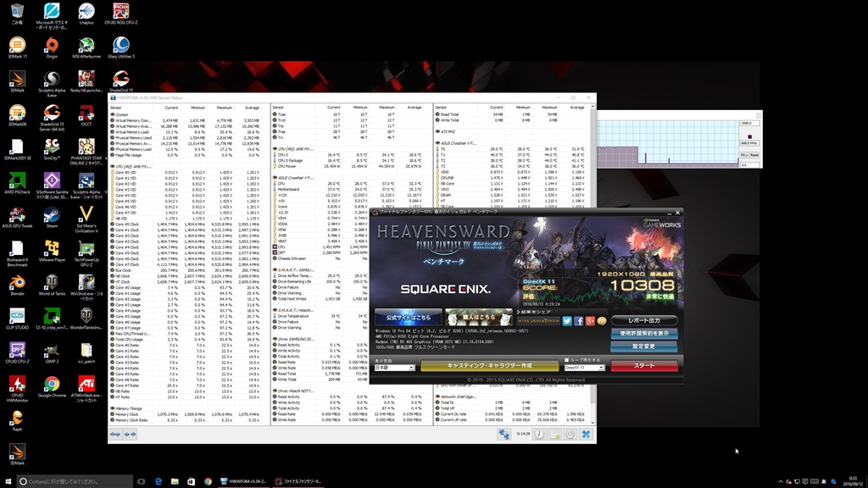
Task: Share score on Google+ in benchmark
Action: [x=590, y=321]
